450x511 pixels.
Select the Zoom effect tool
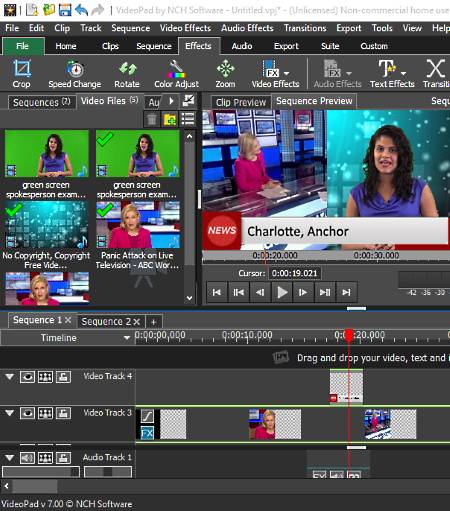click(x=225, y=73)
